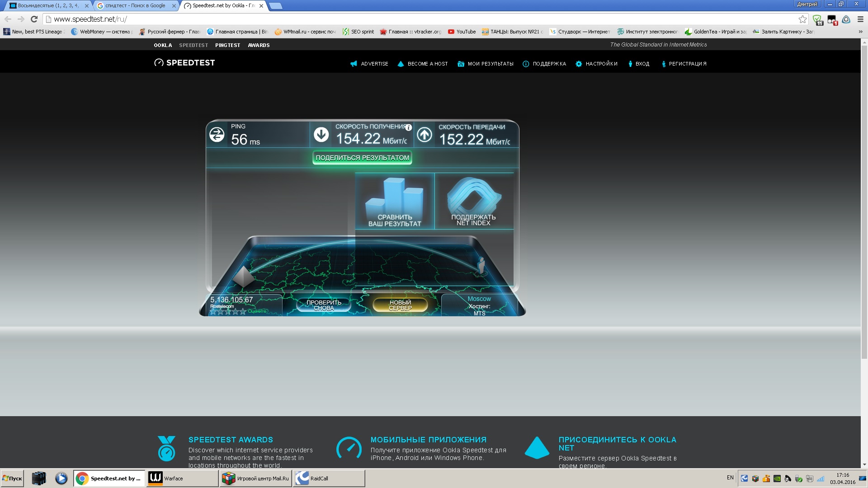Click the 'ВХОД' login link
Viewport: 868px width, 488px height.
638,64
